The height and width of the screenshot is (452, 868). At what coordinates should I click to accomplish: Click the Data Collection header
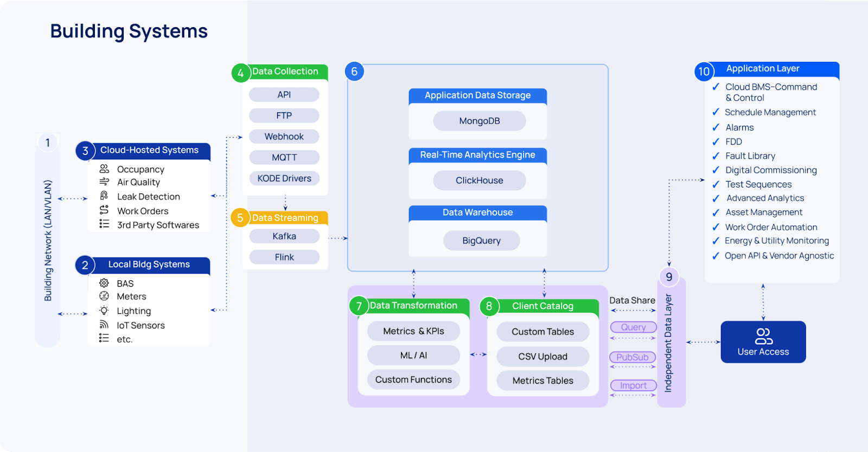click(285, 72)
